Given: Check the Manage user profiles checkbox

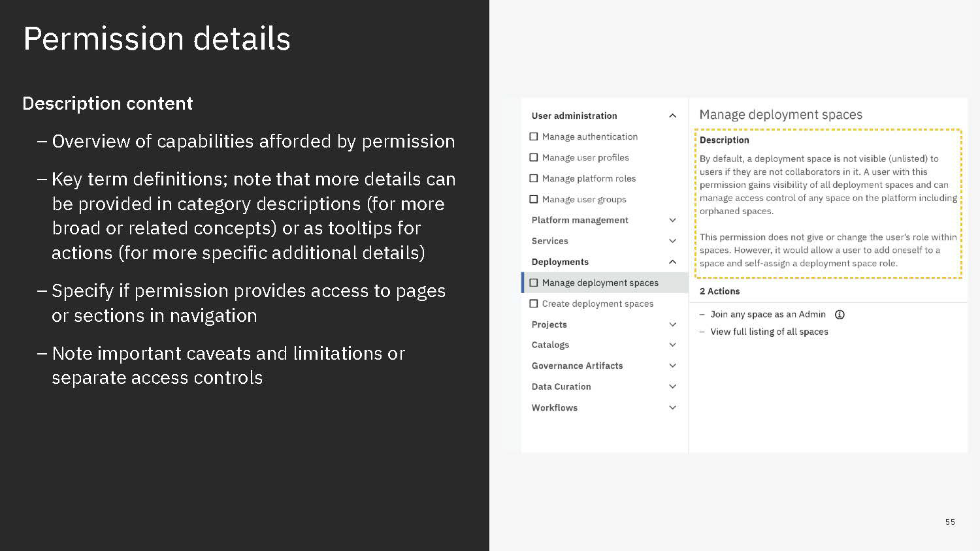Looking at the screenshot, I should pos(534,157).
